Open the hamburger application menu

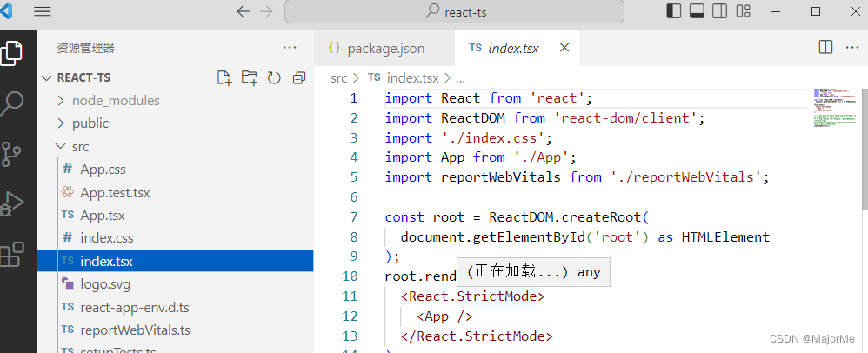coord(43,11)
